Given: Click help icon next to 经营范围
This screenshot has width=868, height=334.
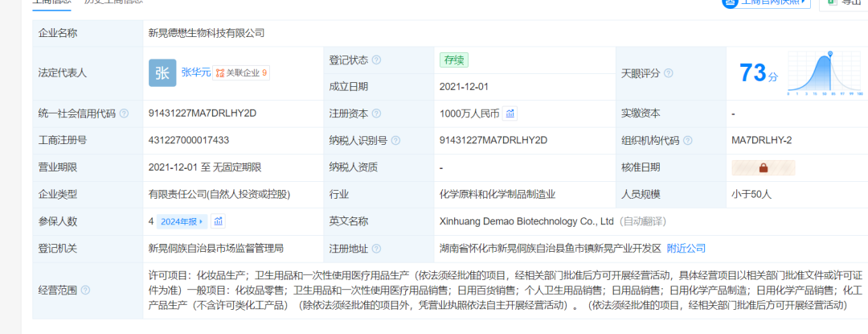Looking at the screenshot, I should pyautogui.click(x=85, y=290).
